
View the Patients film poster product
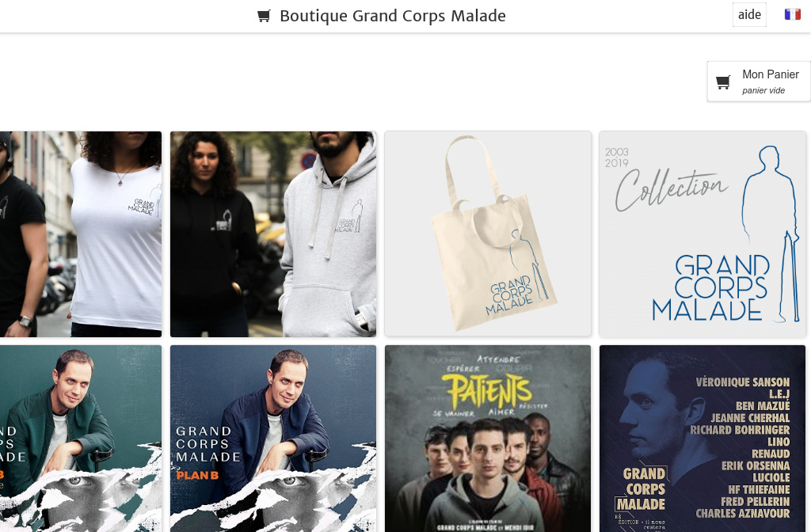click(x=488, y=439)
